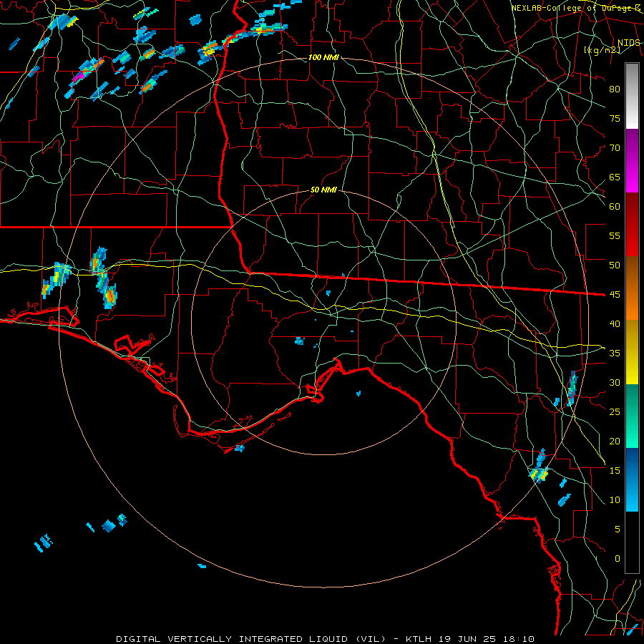Select the yellow segment of the color scale

pos(632,352)
